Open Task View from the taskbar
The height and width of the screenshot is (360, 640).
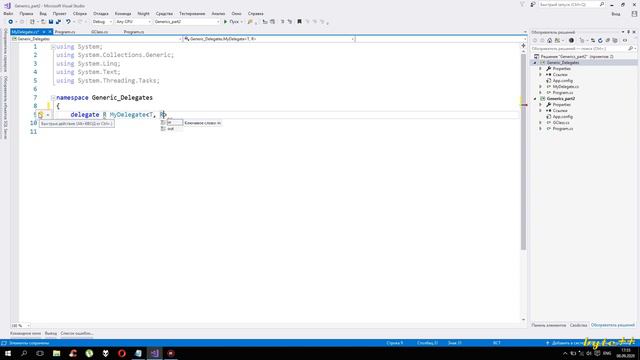[x=40, y=353]
